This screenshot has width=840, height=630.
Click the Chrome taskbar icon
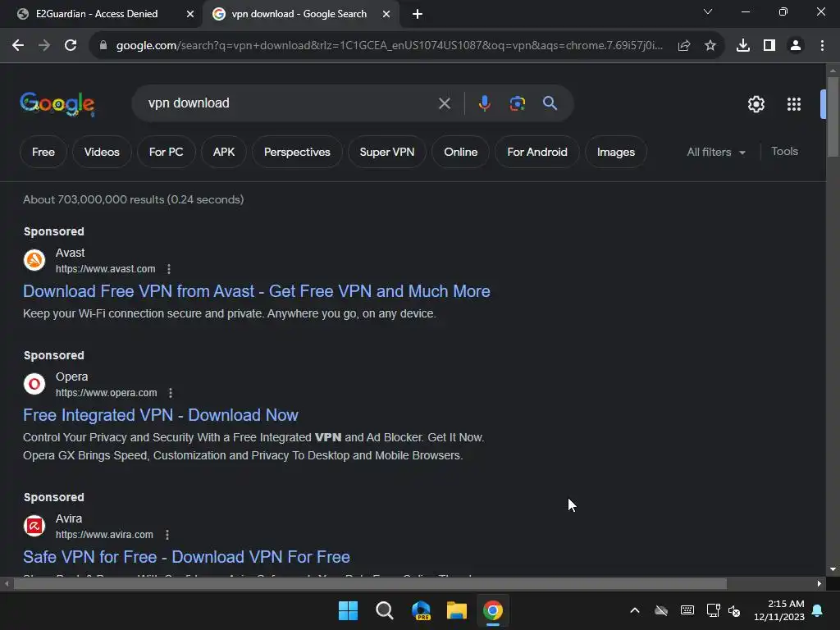(x=492, y=610)
